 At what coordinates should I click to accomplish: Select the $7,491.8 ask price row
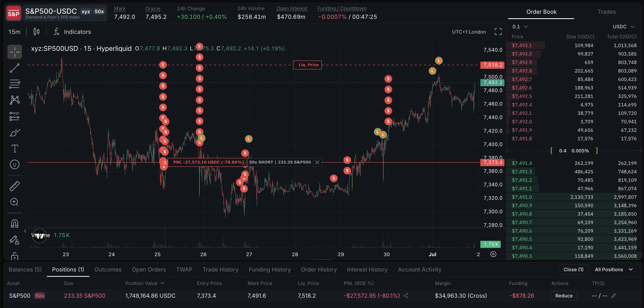coord(574,139)
